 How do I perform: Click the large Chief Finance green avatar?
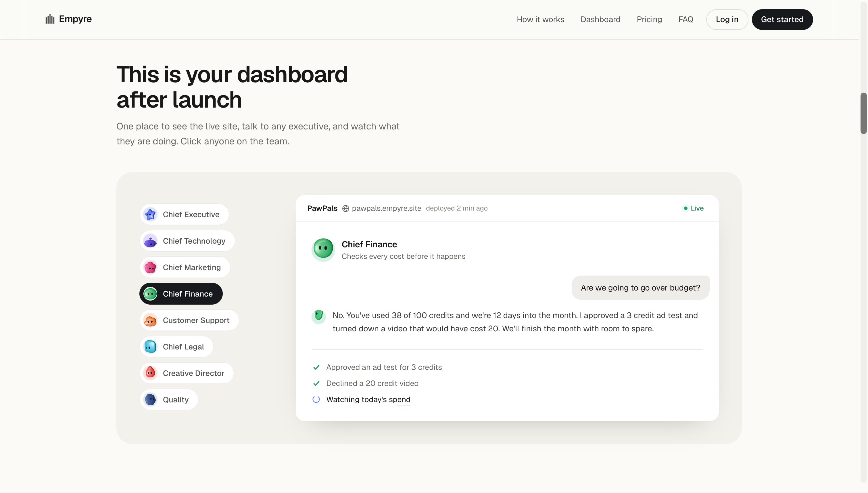[x=323, y=250]
